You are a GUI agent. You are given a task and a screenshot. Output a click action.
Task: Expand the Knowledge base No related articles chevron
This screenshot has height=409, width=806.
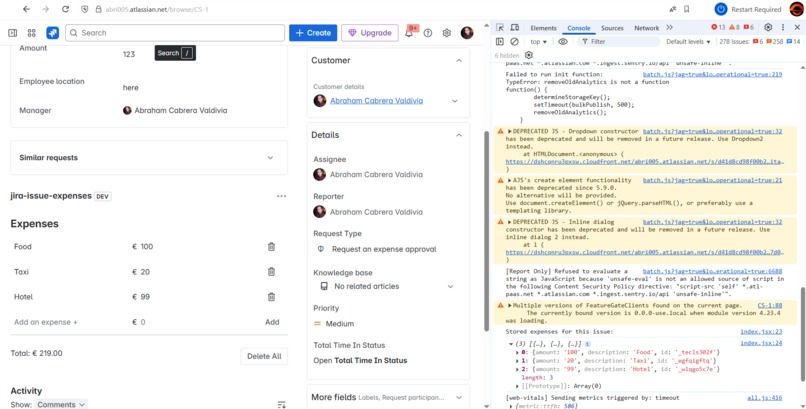point(451,286)
